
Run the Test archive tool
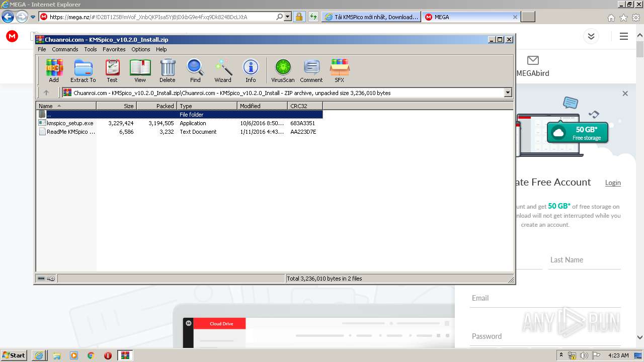click(112, 70)
